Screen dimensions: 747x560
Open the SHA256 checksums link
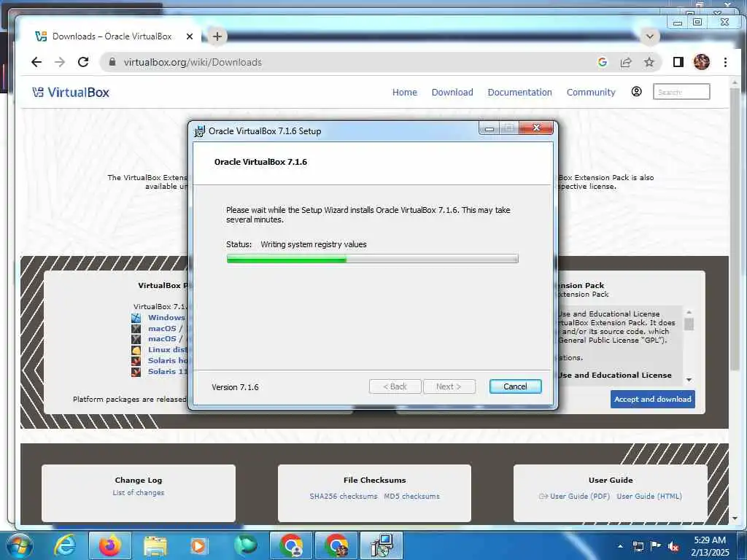[x=343, y=496]
